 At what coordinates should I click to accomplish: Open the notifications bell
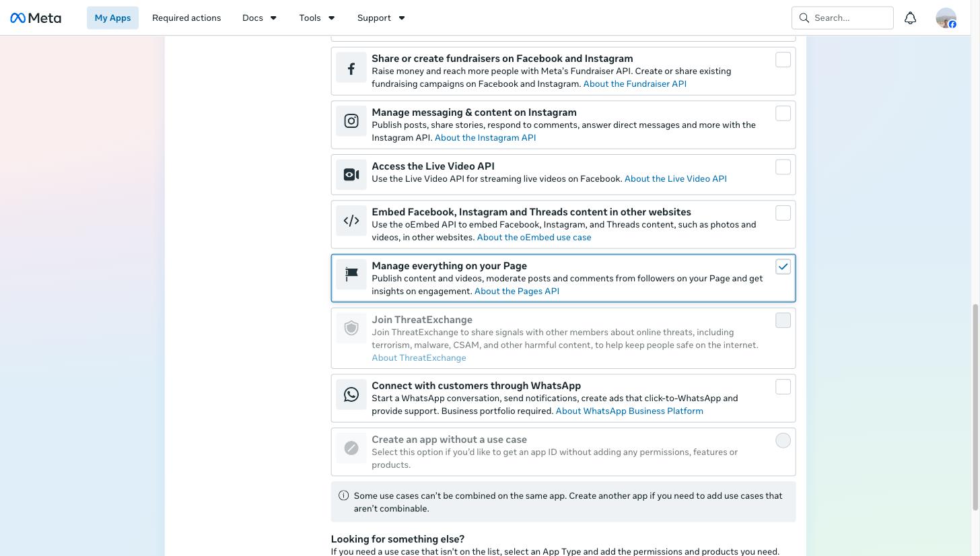click(x=910, y=18)
